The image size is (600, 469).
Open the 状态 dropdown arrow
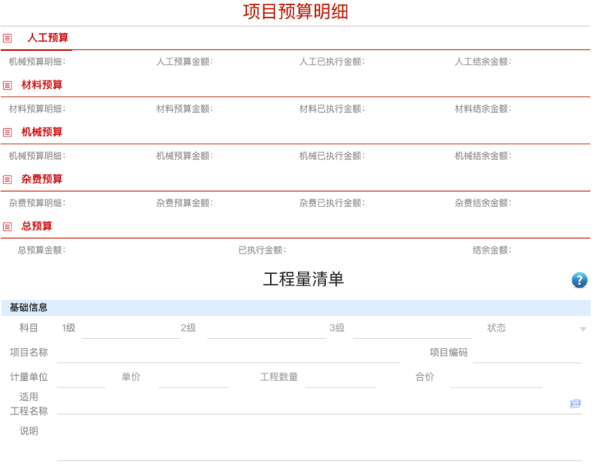[583, 329]
